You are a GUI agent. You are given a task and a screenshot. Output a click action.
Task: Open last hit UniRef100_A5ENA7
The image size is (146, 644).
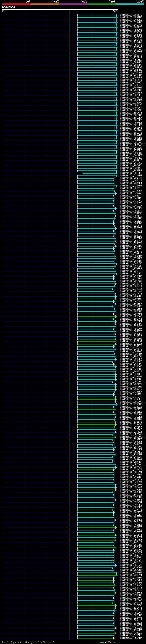click(x=131, y=638)
